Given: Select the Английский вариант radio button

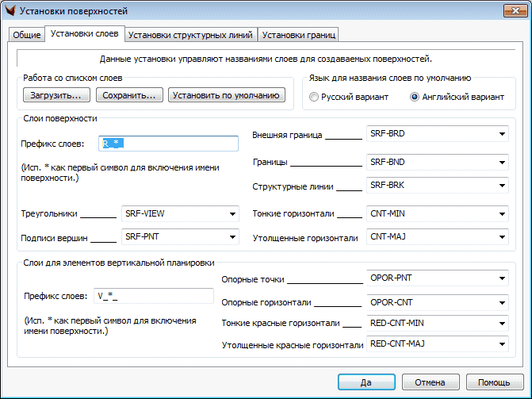Looking at the screenshot, I should (414, 97).
